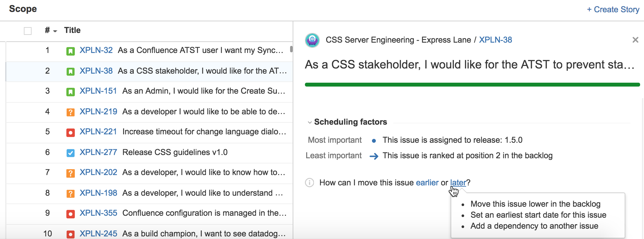644x239 pixels.
Task: Select row 'Confluence configuration is managed in the…'
Action: point(149,214)
